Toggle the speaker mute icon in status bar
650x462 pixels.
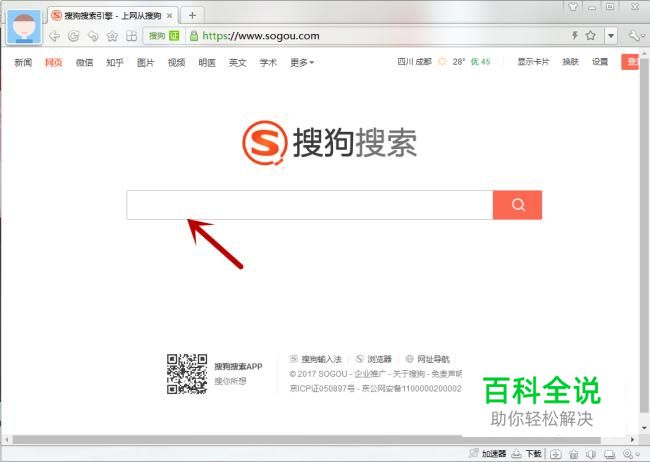591,454
